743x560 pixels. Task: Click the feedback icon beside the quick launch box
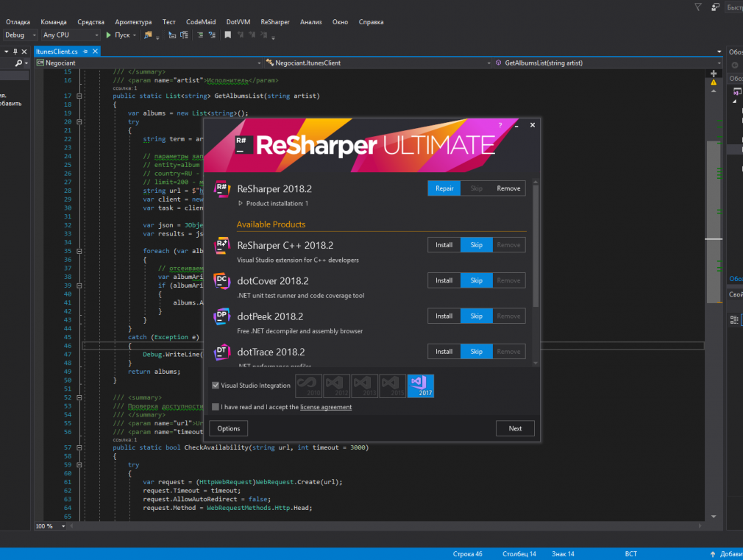(x=715, y=7)
